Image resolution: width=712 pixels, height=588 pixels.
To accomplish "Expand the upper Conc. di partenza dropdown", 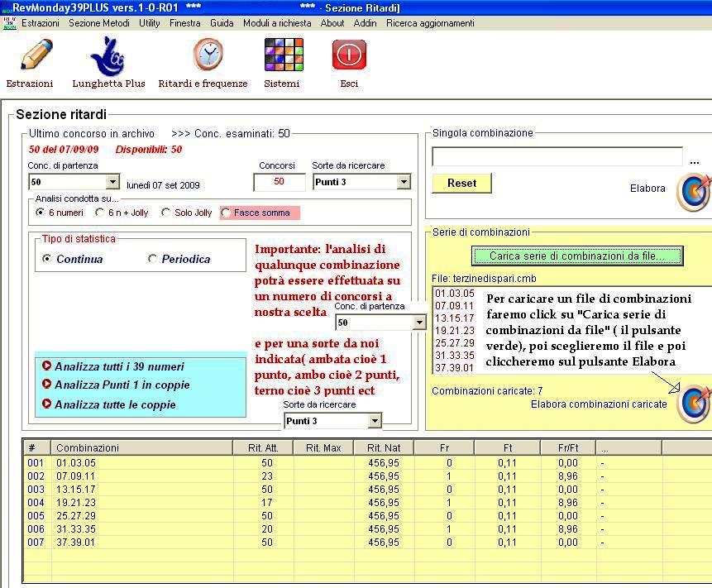I will (x=112, y=182).
